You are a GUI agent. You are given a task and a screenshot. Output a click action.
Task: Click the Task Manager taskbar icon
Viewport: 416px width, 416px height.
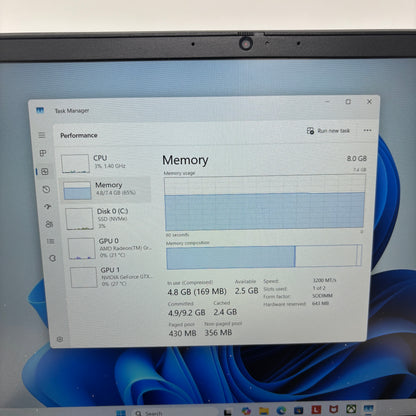(368, 408)
